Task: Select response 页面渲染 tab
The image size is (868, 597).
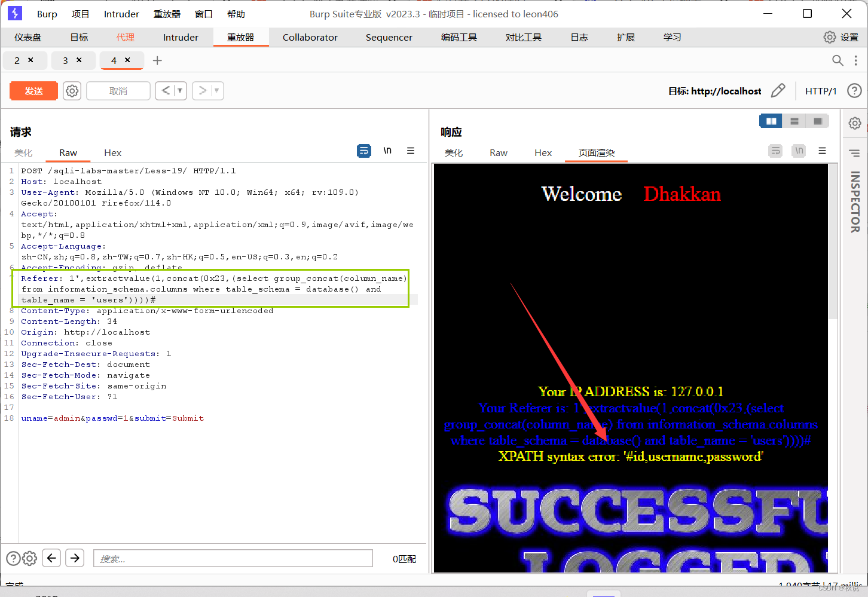Action: click(x=597, y=153)
